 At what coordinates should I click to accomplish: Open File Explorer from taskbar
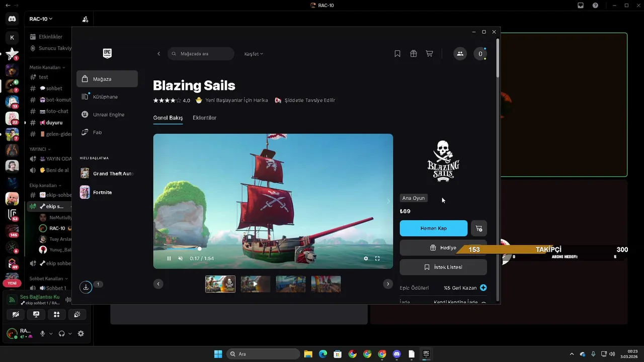(x=308, y=354)
